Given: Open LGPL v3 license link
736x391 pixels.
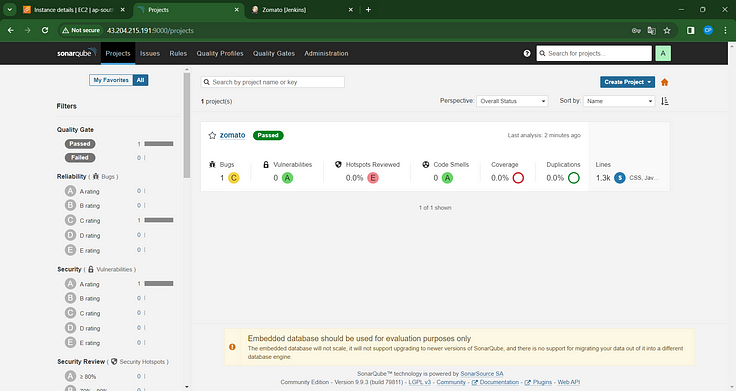Looking at the screenshot, I should [420, 382].
